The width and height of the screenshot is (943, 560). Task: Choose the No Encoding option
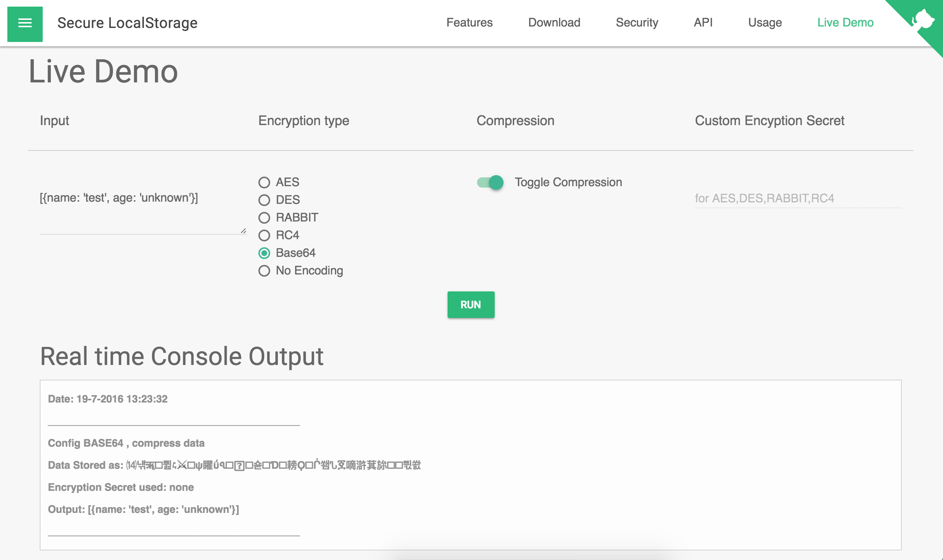[264, 271]
